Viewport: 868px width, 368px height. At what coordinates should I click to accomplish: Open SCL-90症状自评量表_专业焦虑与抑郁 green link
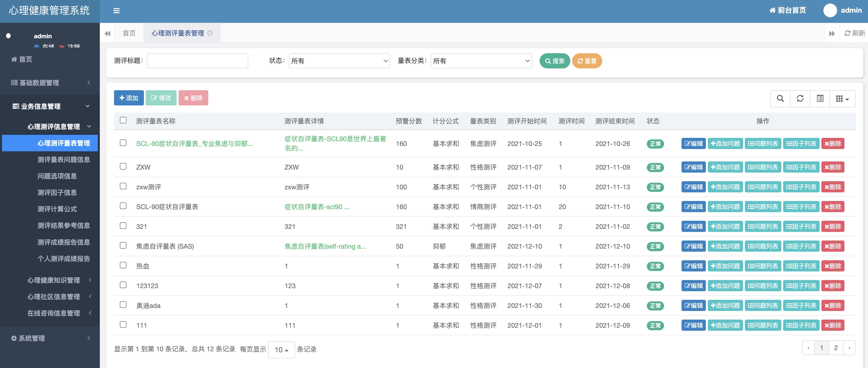[x=194, y=143]
